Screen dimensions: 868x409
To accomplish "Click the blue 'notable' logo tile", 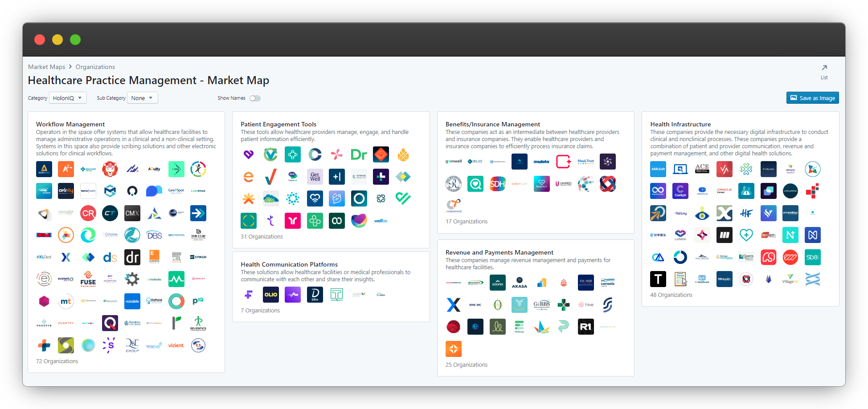I will click(x=132, y=301).
